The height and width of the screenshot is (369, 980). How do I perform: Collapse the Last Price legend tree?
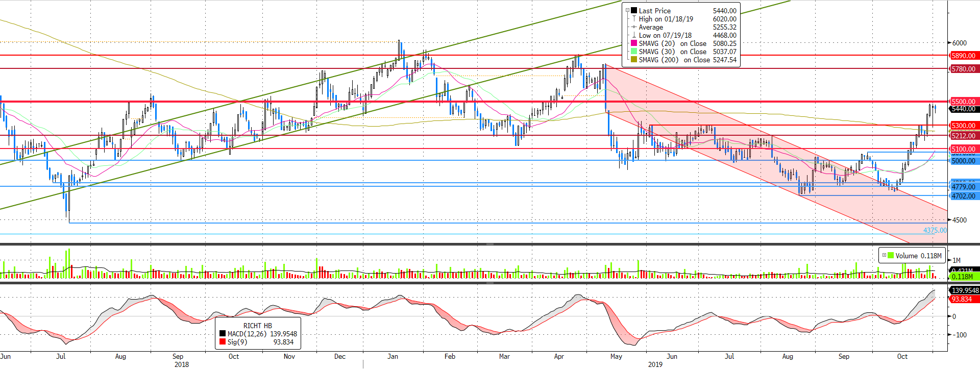pos(627,10)
